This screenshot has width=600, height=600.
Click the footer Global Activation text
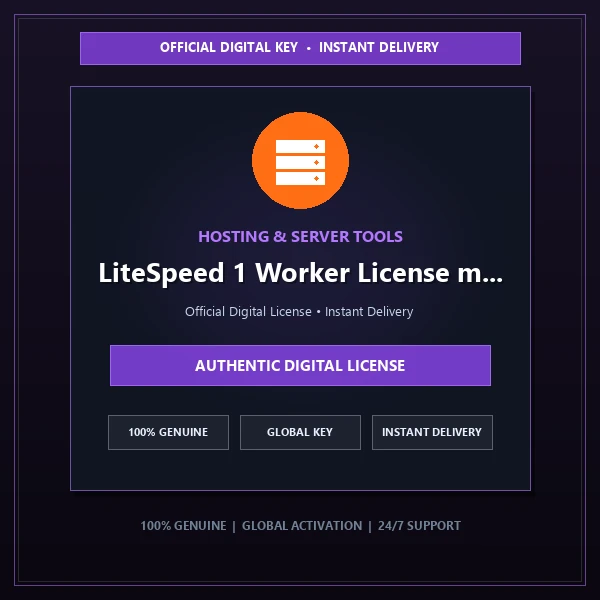(302, 526)
